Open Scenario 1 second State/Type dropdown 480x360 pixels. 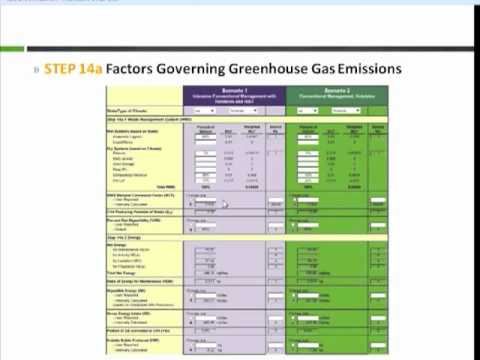click(243, 110)
